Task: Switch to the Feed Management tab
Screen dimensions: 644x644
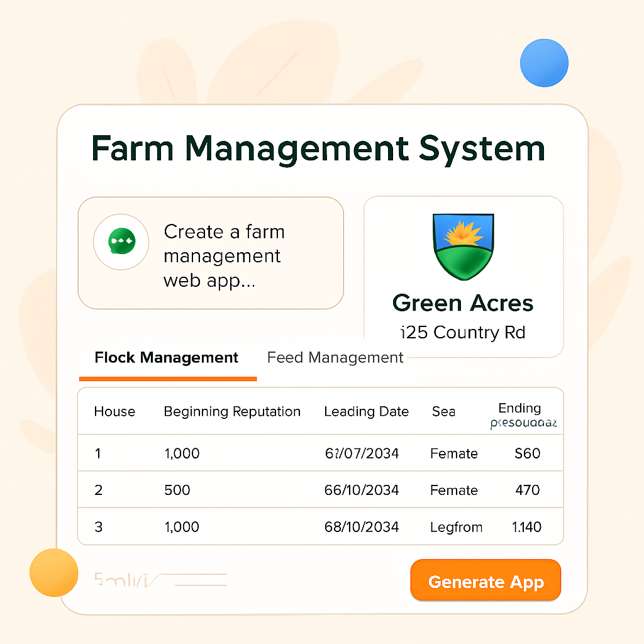Action: tap(335, 357)
